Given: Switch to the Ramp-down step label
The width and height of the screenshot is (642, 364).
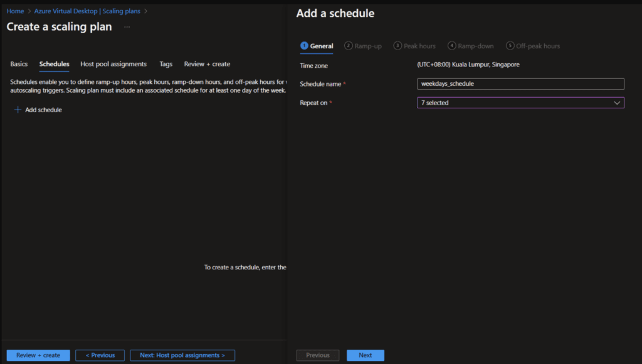Looking at the screenshot, I should pos(476,46).
